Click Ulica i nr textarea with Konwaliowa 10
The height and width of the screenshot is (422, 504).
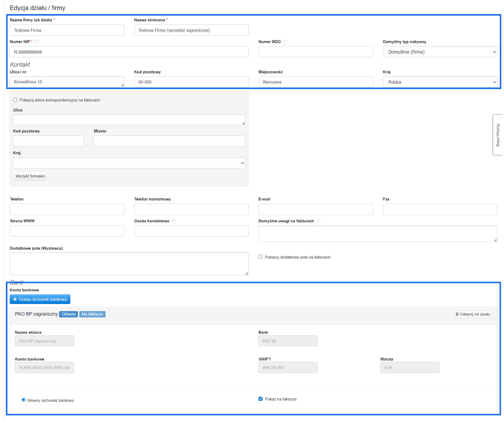67,82
